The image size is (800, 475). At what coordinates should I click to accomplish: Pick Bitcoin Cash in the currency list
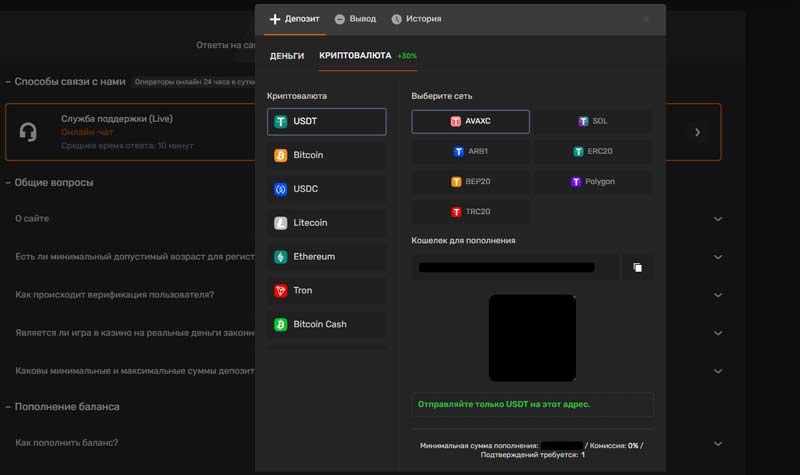(326, 325)
